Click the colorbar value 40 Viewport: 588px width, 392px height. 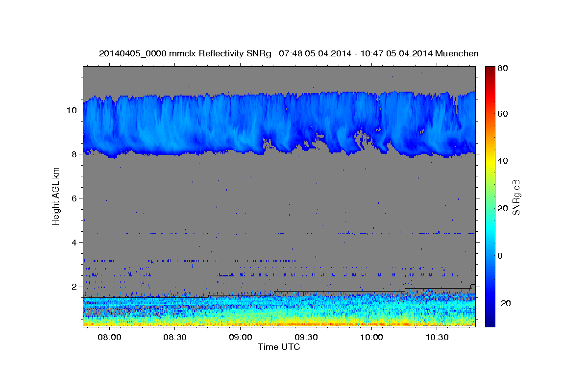pyautogui.click(x=502, y=161)
